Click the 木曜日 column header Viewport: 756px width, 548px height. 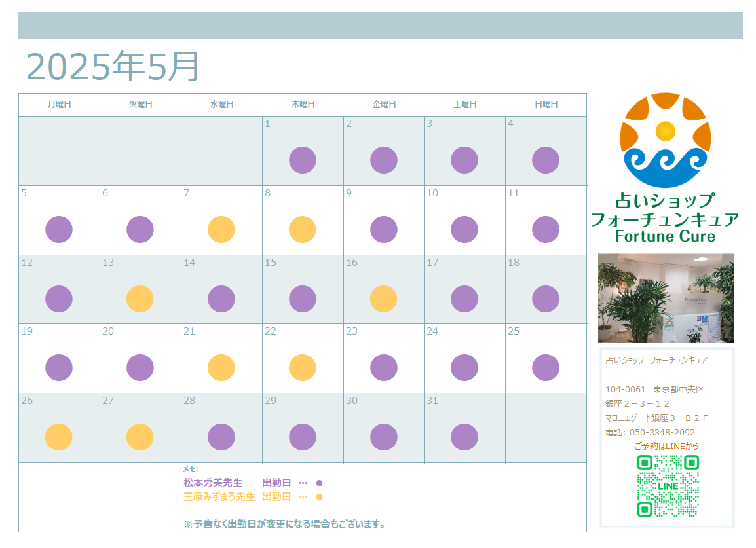pos(303,105)
